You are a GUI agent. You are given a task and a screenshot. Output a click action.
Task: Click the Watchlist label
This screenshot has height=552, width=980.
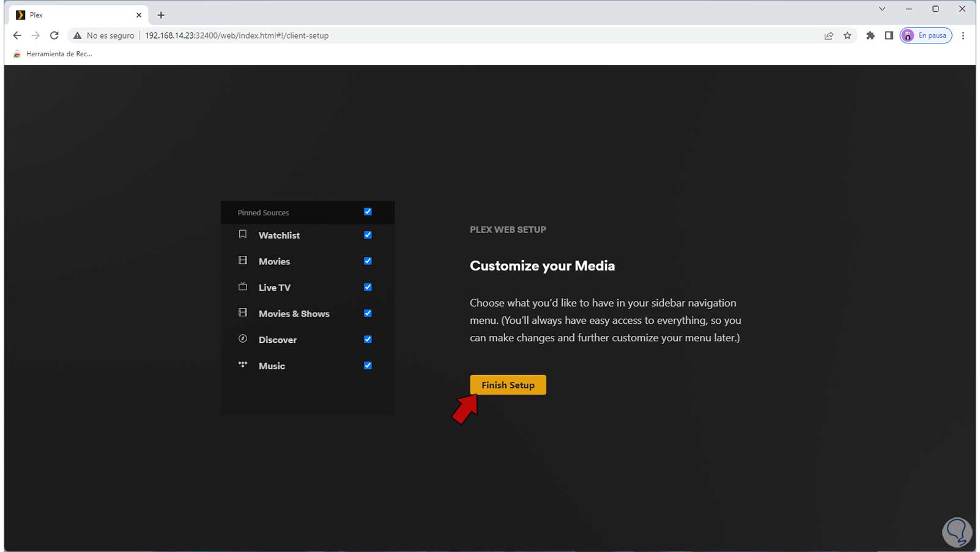click(x=279, y=235)
